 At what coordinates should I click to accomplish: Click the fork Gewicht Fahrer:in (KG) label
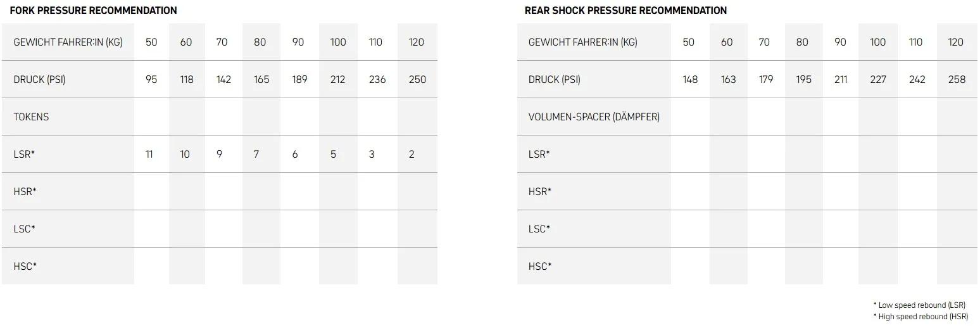click(68, 42)
